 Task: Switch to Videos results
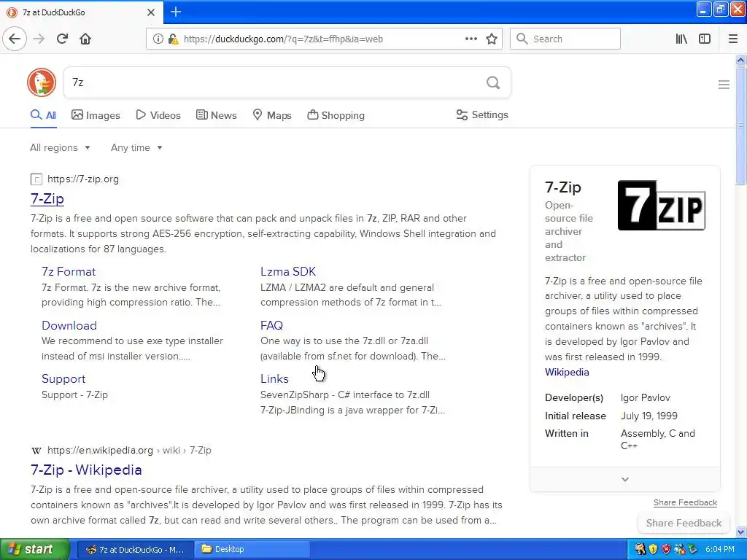pos(158,114)
